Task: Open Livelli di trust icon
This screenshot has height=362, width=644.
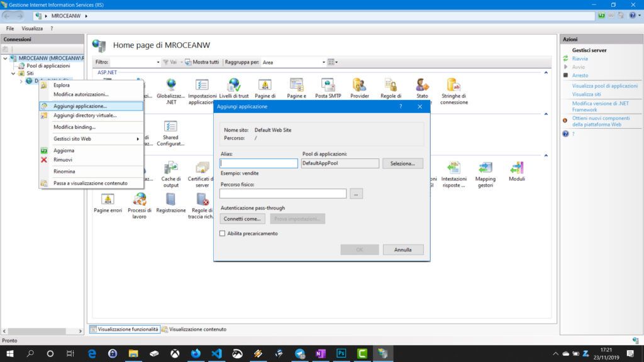Action: tap(234, 89)
